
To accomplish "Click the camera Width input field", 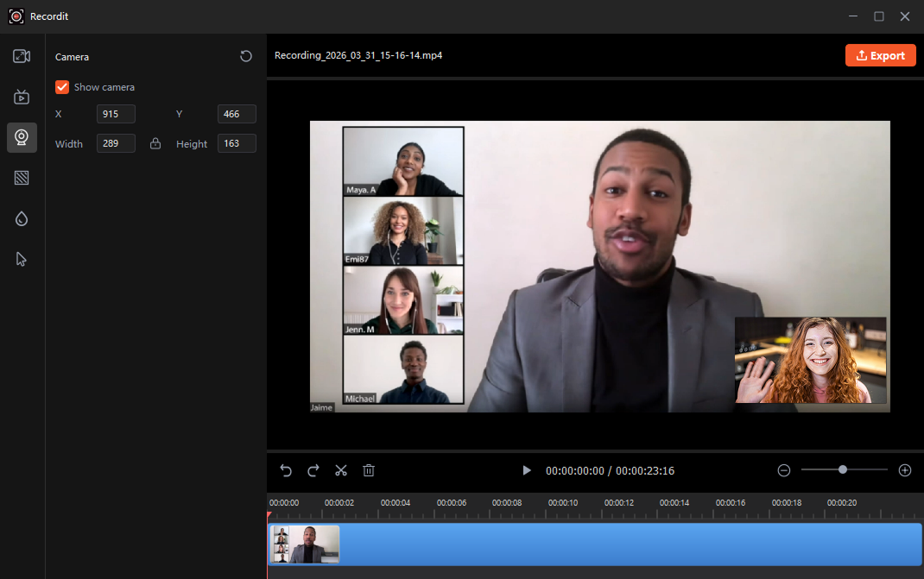I will pos(116,143).
